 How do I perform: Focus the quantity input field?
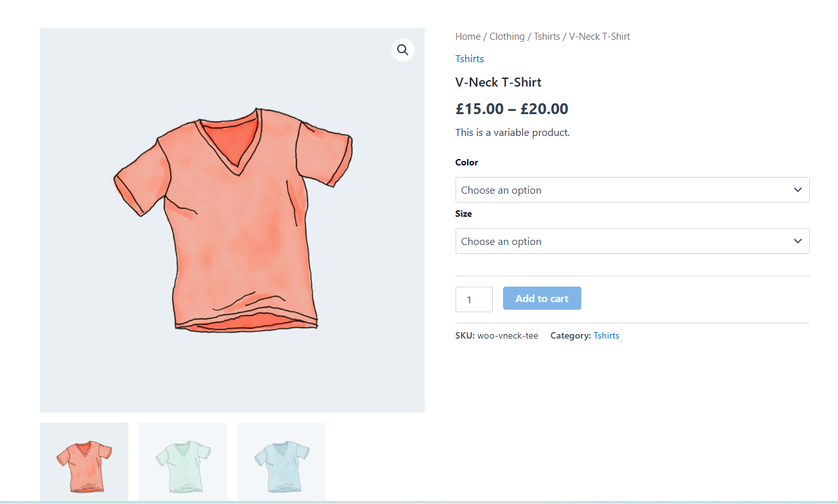474,299
